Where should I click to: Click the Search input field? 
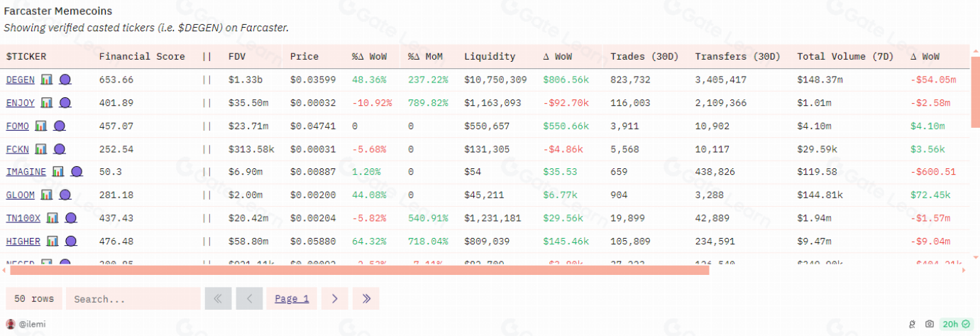point(133,299)
